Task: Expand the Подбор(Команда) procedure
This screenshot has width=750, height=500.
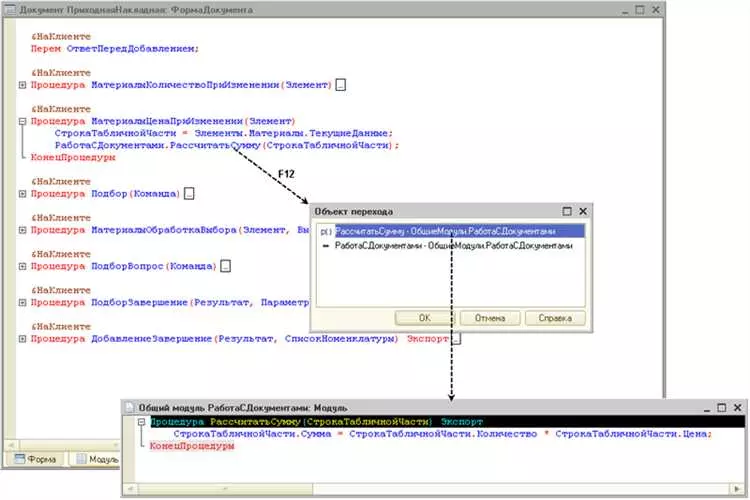Action: click(x=22, y=194)
